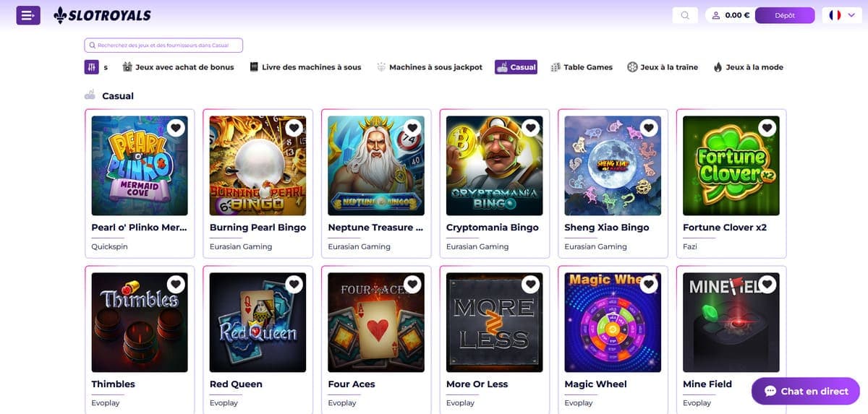Image resolution: width=868 pixels, height=414 pixels.
Task: Click the Four Aces game title
Action: (352, 384)
